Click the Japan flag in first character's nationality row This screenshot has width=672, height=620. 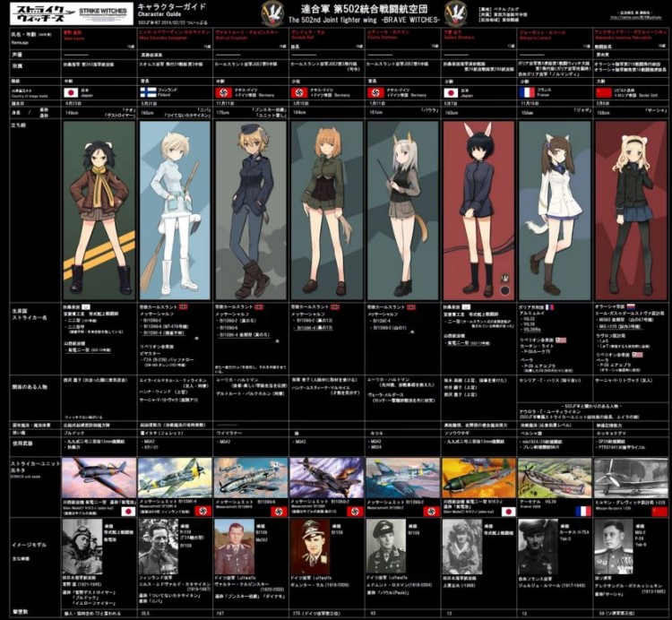click(x=70, y=92)
